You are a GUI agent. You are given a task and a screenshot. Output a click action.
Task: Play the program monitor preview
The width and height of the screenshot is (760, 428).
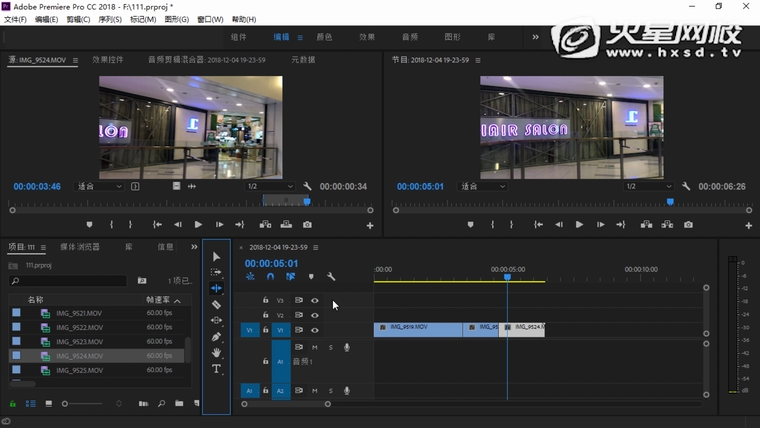click(x=579, y=225)
